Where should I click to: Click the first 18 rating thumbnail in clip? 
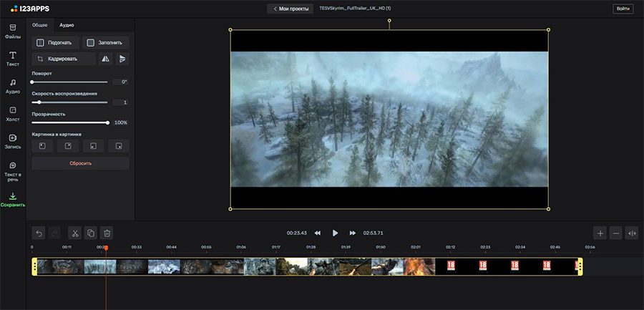point(451,266)
